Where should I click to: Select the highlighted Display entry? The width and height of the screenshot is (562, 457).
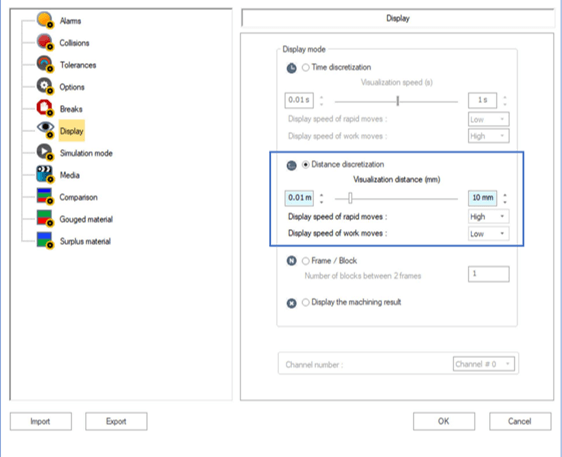coord(72,131)
